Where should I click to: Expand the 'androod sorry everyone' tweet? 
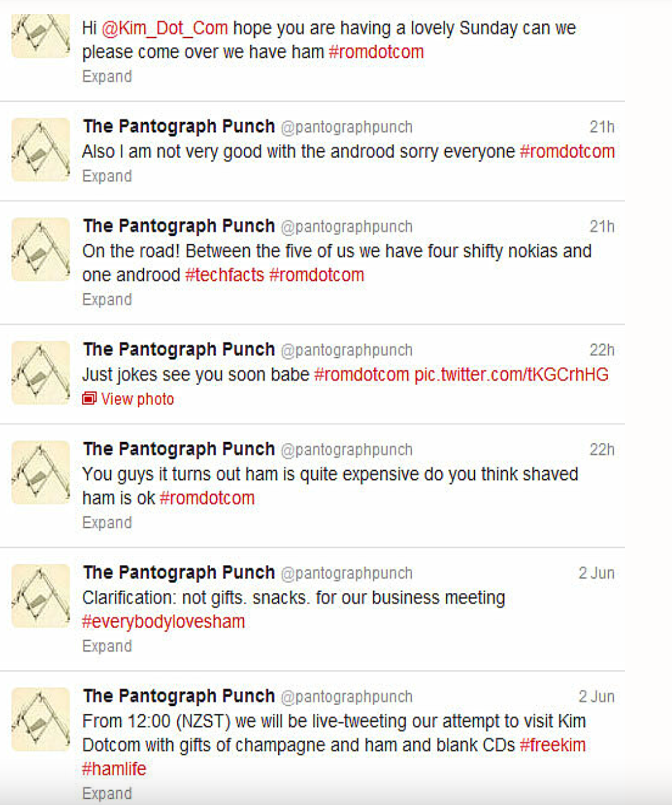(107, 176)
